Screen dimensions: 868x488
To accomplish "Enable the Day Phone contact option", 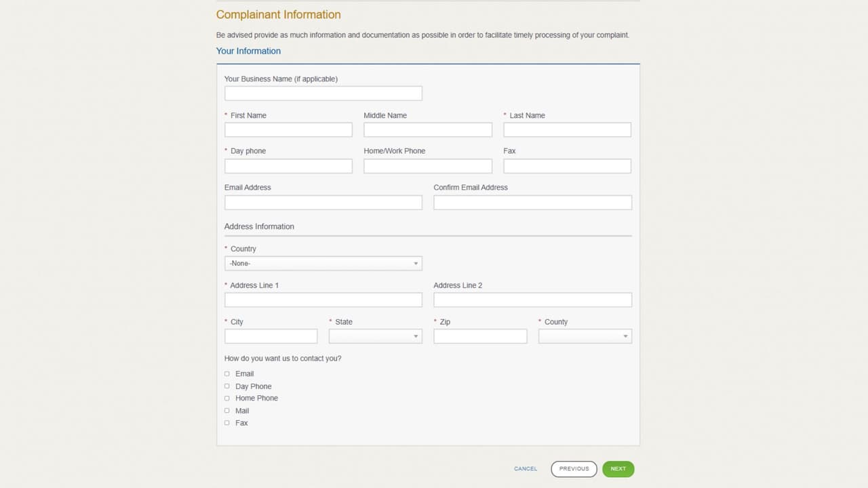I will [x=226, y=386].
